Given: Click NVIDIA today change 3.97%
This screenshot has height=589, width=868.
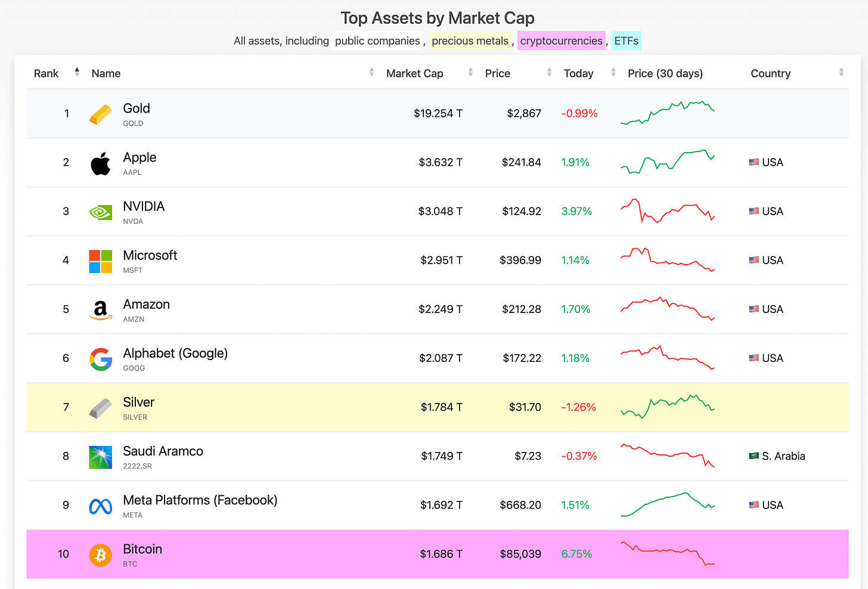Looking at the screenshot, I should (x=576, y=211).
